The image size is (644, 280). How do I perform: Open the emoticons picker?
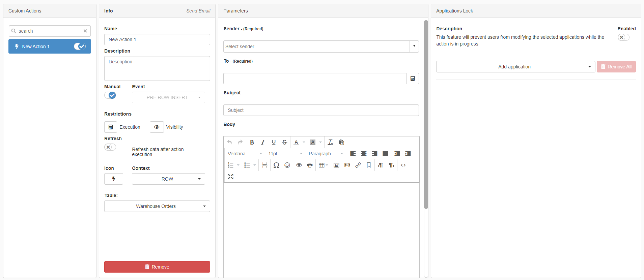tap(287, 165)
